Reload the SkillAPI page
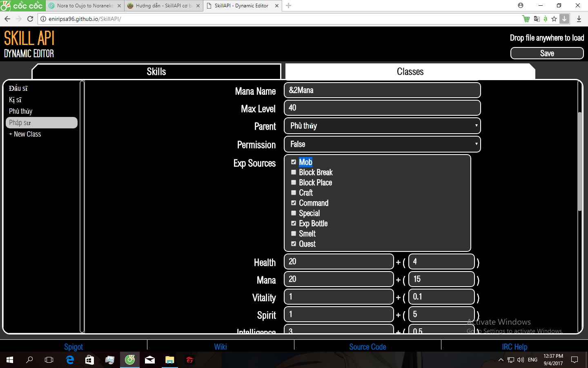Screen dimensions: 588x368 [x=30, y=19]
